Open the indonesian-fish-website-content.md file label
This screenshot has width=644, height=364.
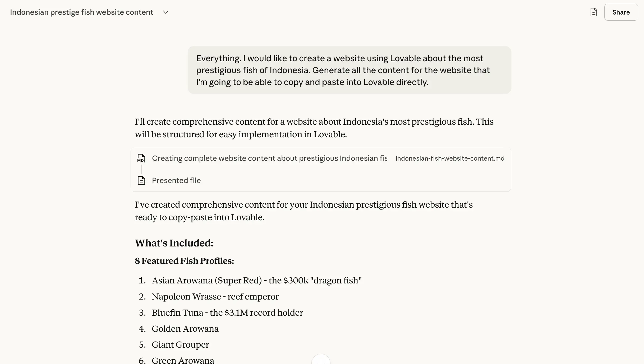(x=450, y=158)
